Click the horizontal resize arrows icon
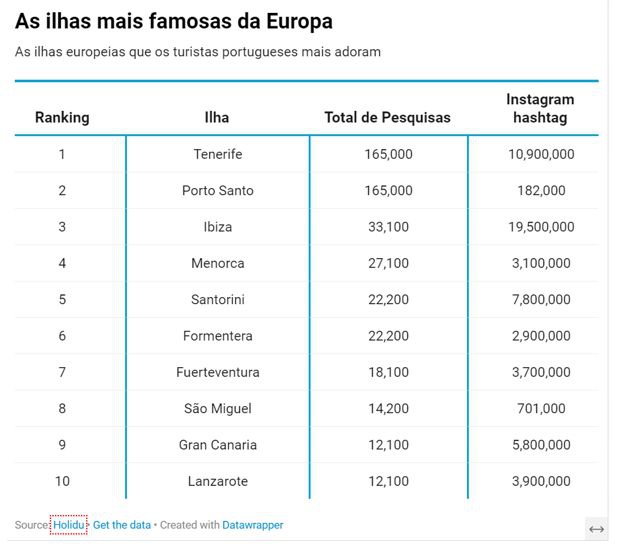Screen dimensions: 628x555 (596, 529)
